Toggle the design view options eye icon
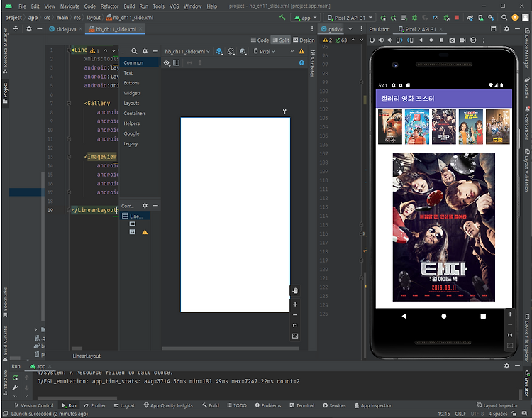 166,63
